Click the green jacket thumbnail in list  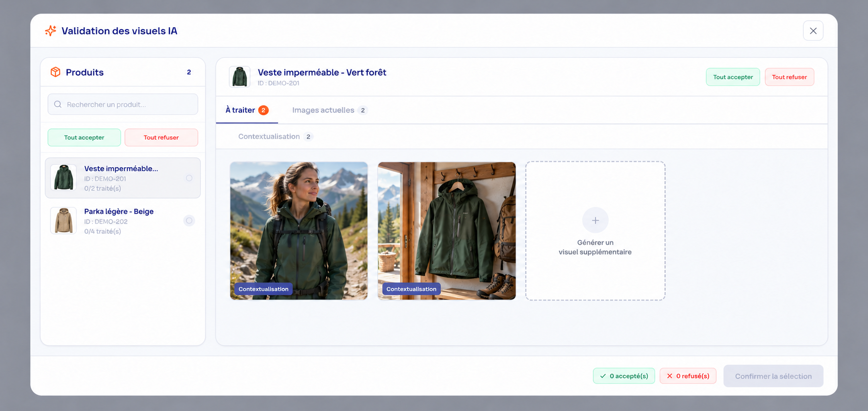64,178
